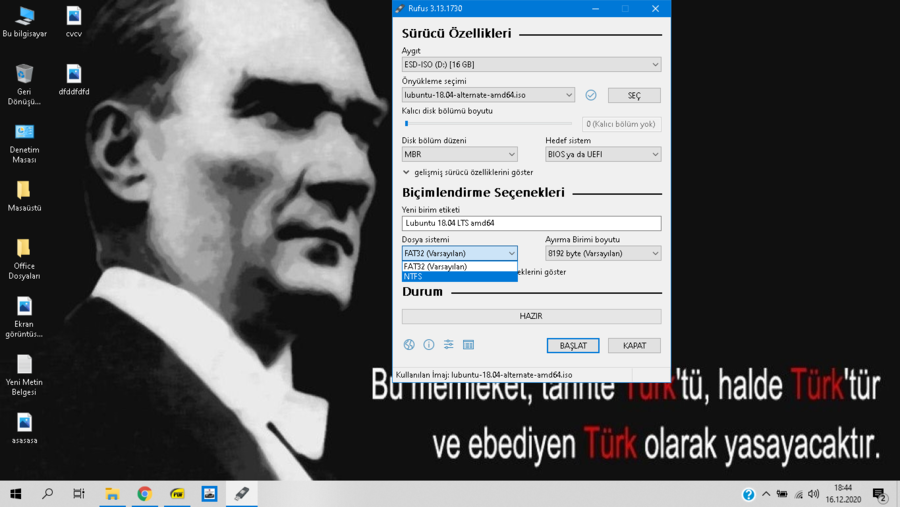
Task: Open the Rufus about info icon
Action: pos(429,345)
